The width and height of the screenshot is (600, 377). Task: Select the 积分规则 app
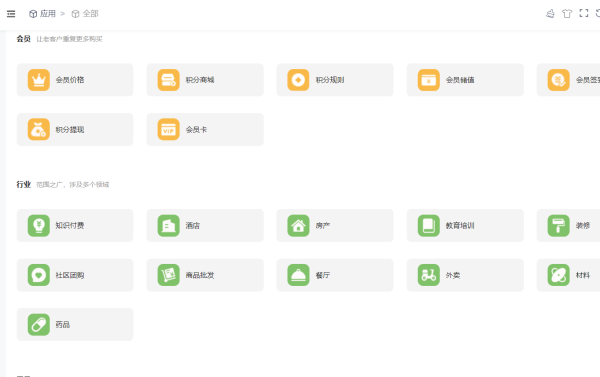pos(335,80)
